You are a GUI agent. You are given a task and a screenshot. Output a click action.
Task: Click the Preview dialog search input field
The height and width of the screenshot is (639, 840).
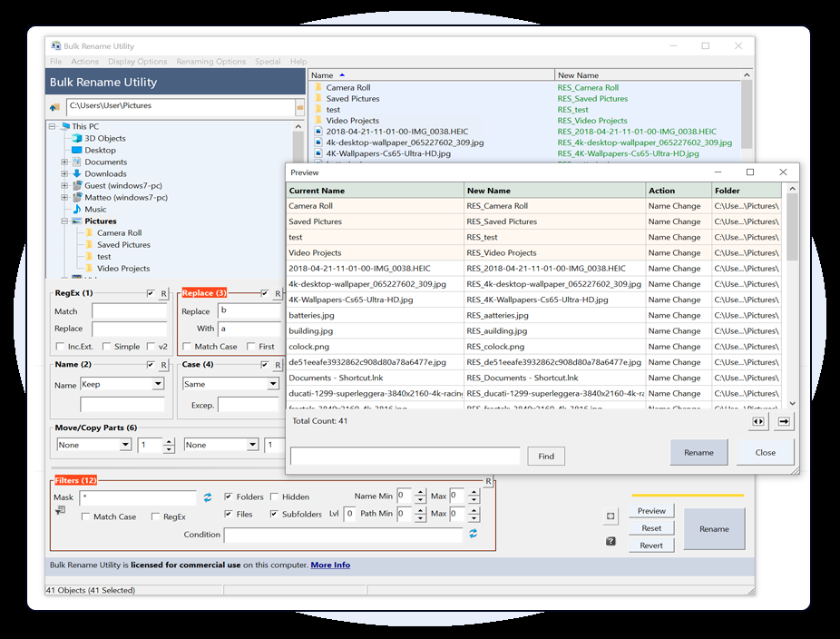[x=405, y=456]
